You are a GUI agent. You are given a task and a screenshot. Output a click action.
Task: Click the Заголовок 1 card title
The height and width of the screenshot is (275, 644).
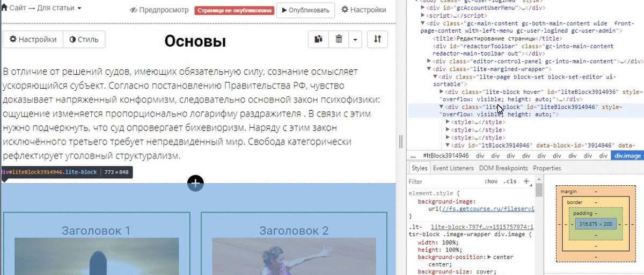tap(96, 231)
